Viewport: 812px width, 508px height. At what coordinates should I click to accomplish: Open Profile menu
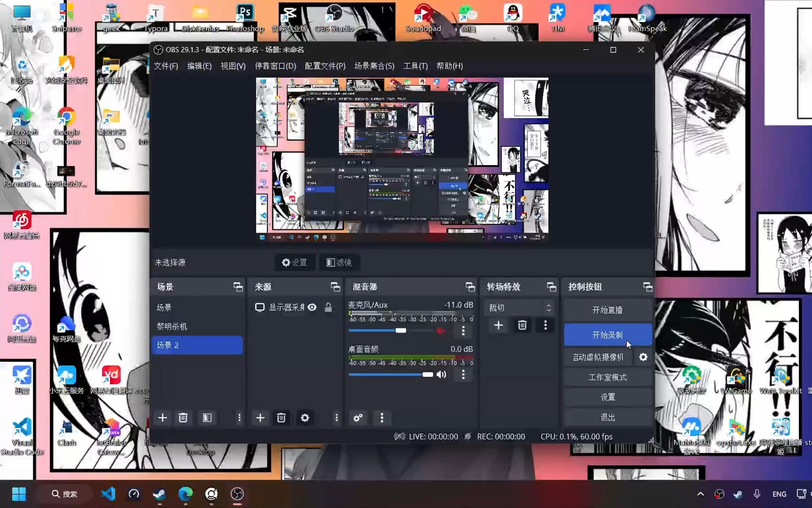point(325,66)
